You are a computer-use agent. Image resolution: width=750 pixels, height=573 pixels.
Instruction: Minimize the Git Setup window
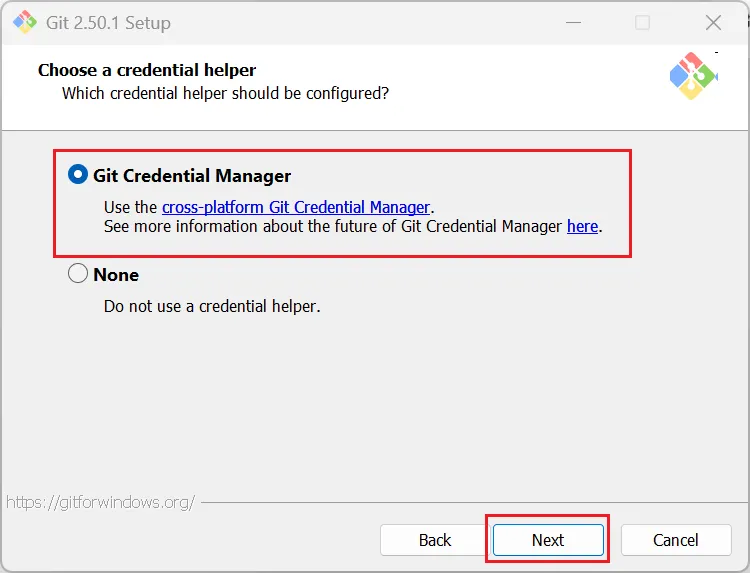[x=573, y=22]
